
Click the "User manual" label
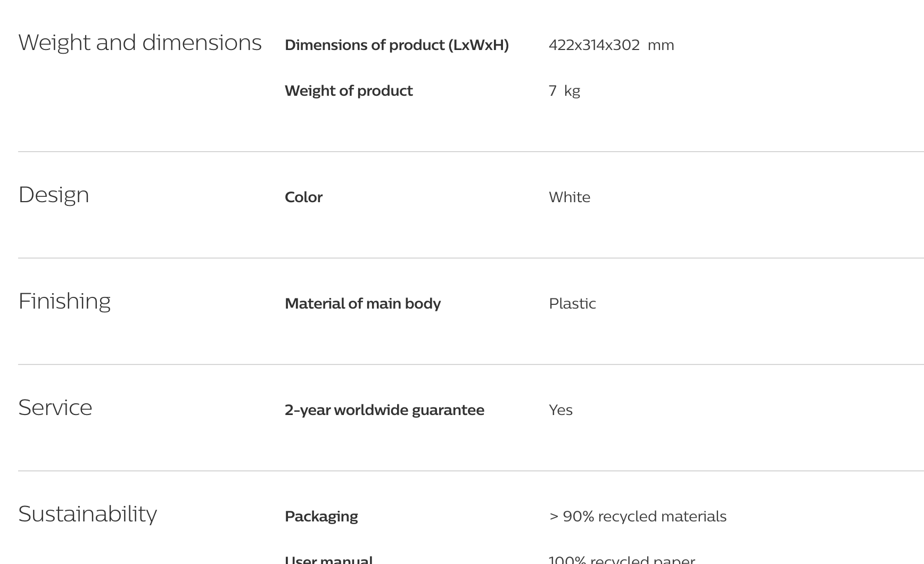coord(328,560)
